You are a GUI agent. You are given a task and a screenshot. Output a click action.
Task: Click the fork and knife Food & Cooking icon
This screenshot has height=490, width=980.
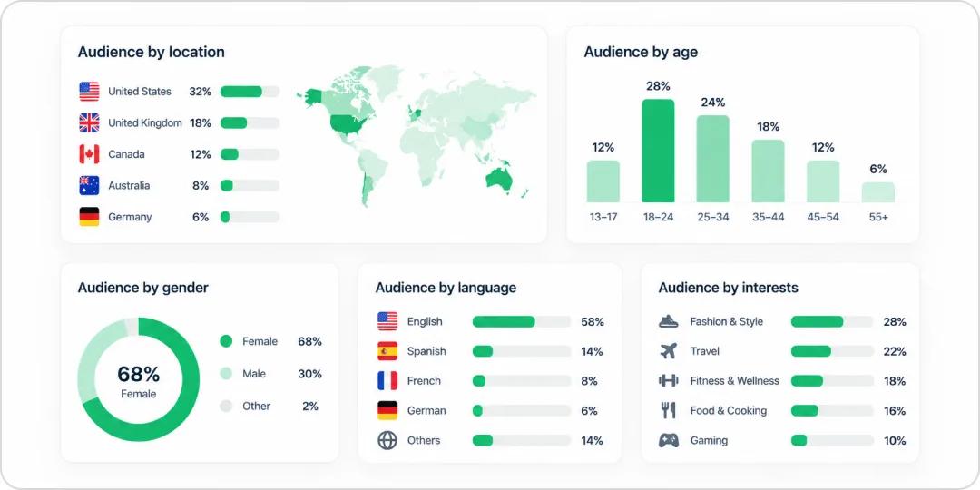[x=669, y=411]
